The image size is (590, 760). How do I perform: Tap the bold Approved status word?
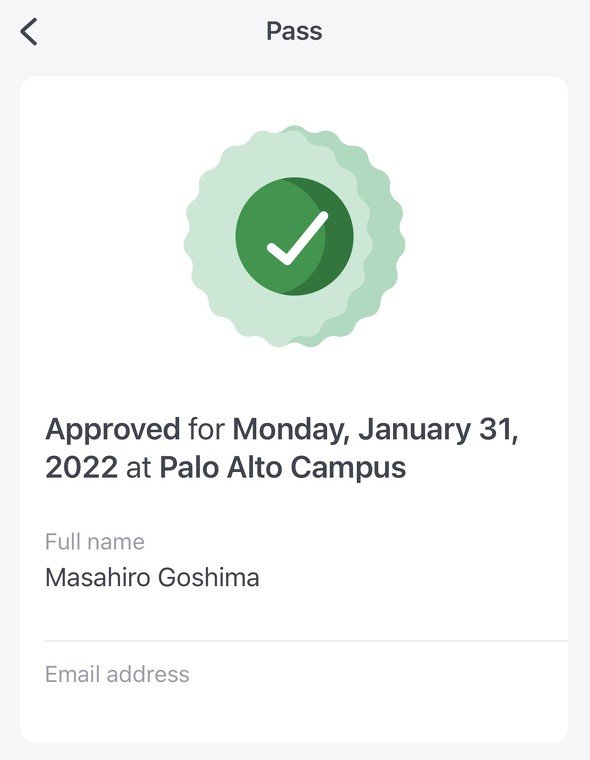[x=112, y=429]
